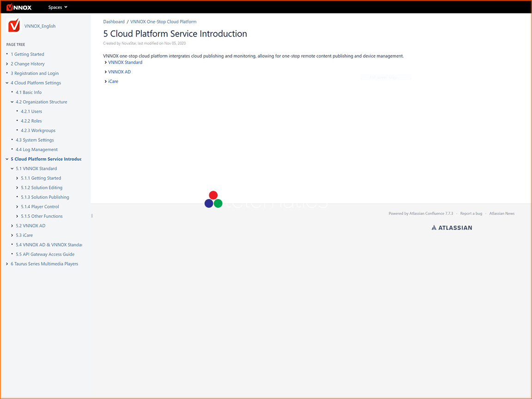532x399 pixels.
Task: Select 5 Cloud Platform Service Introduction in tree
Action: point(46,159)
